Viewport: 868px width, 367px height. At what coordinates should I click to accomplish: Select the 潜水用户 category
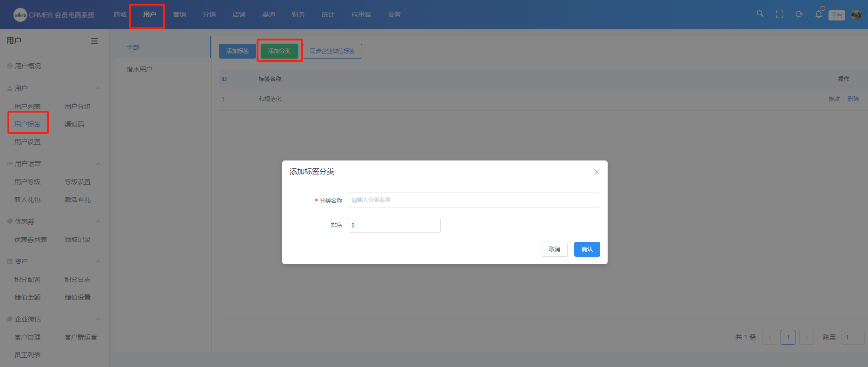coord(139,69)
